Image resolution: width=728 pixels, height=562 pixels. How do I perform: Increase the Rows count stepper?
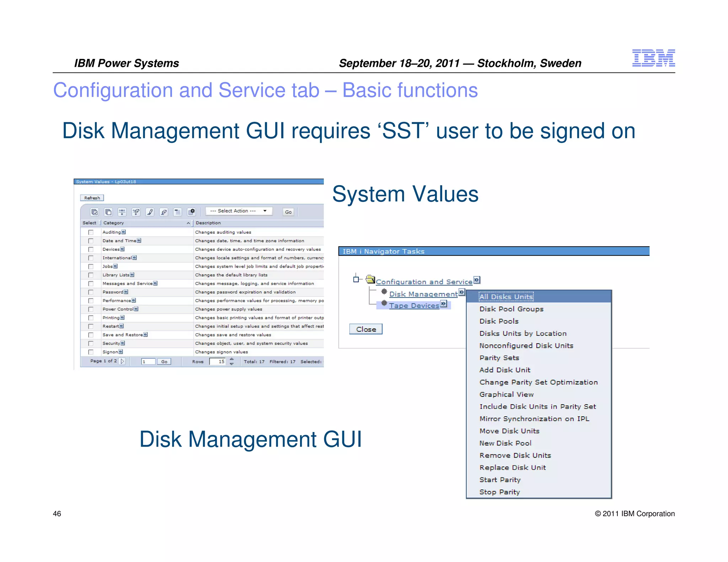(x=232, y=359)
